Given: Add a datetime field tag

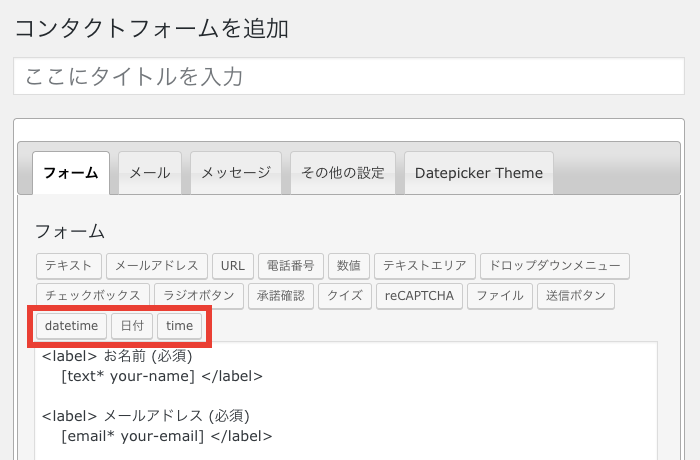Looking at the screenshot, I should coord(71,326).
